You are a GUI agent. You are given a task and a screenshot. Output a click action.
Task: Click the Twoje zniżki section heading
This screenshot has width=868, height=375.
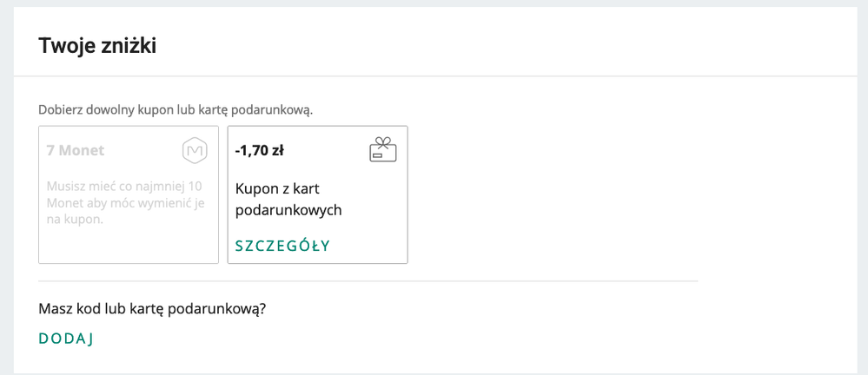point(97,47)
